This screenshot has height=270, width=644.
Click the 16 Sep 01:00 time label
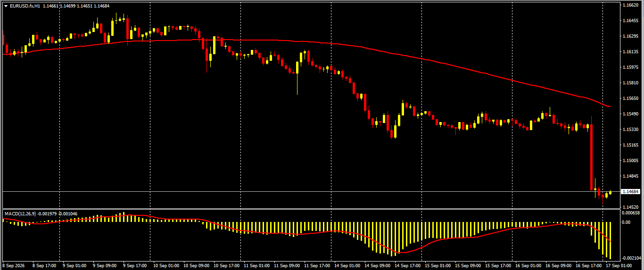point(528,266)
